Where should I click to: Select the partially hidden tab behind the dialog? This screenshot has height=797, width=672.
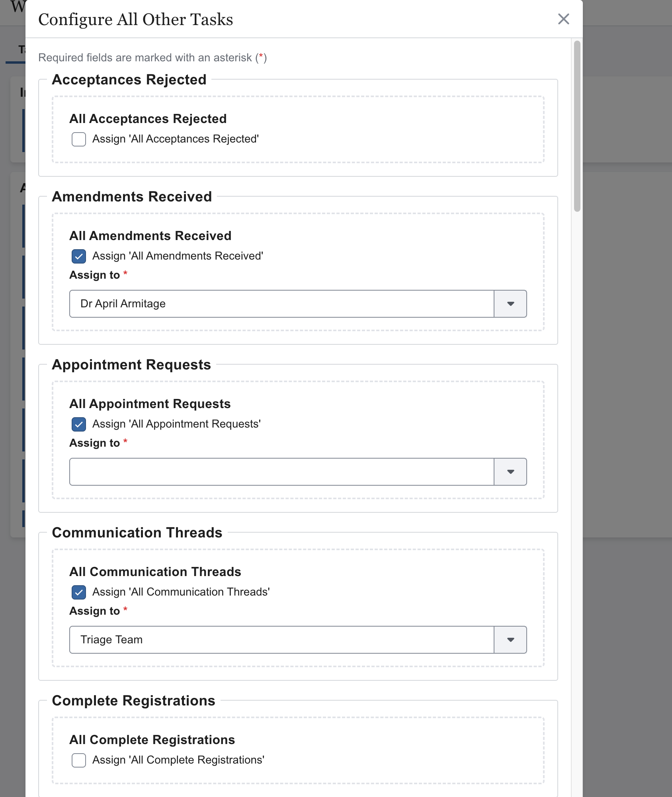[21, 50]
